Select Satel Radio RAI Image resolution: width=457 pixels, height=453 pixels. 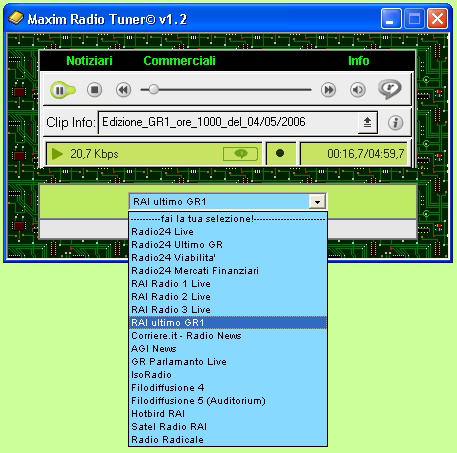click(228, 427)
